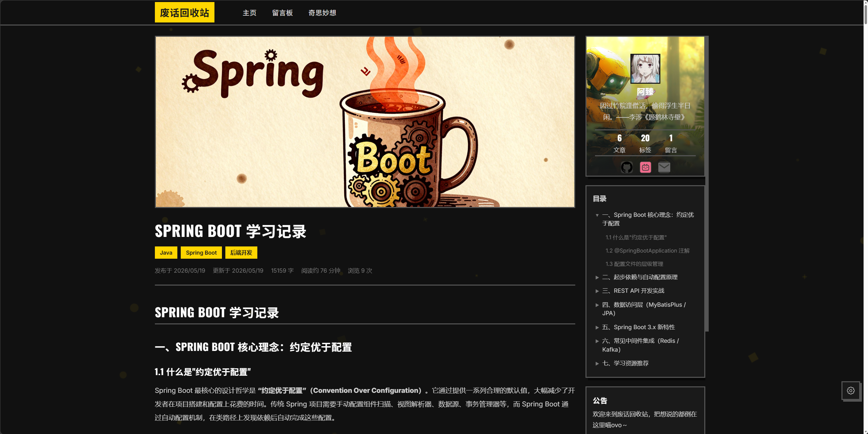The image size is (868, 434).
Task: Click 发布于 2026/05/19 date text
Action: click(180, 271)
